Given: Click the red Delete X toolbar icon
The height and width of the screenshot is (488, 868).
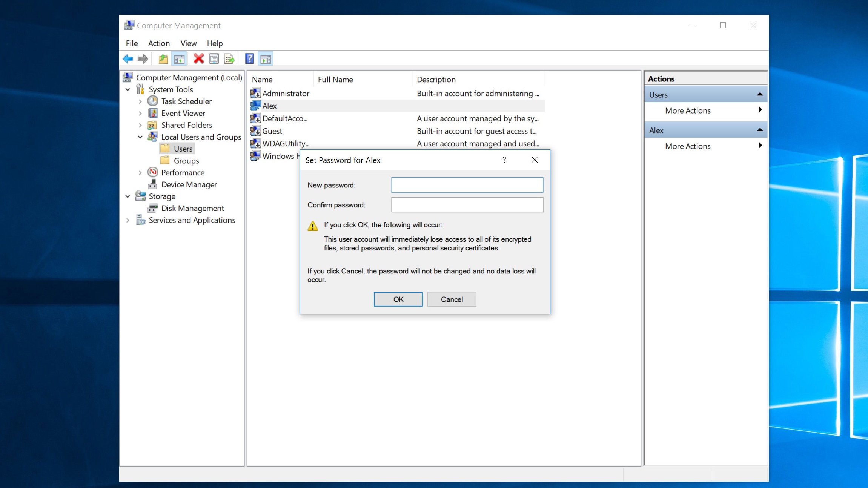Looking at the screenshot, I should click(x=198, y=59).
